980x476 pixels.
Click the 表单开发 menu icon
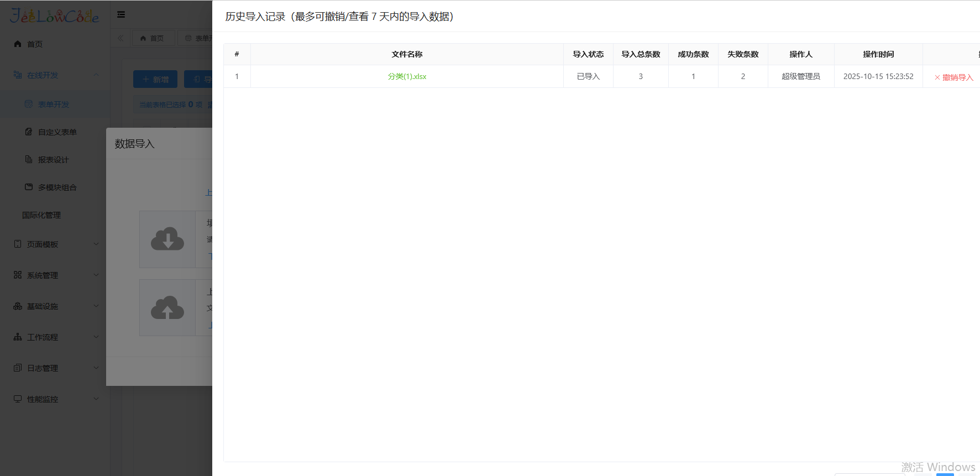point(29,104)
